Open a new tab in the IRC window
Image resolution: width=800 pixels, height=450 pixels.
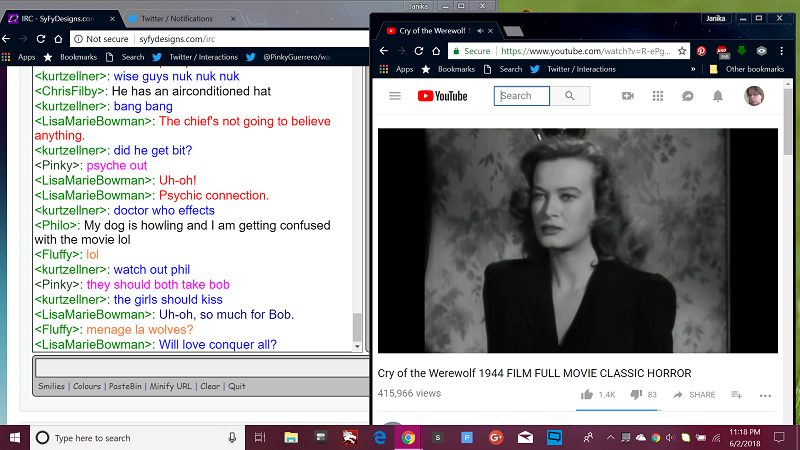256,19
